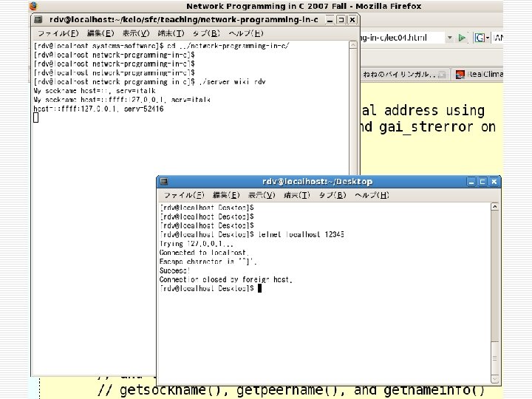Viewport: 532px width, 399px height.
Task: Click green Go arrow in Firefox toolbar
Action: coord(462,38)
